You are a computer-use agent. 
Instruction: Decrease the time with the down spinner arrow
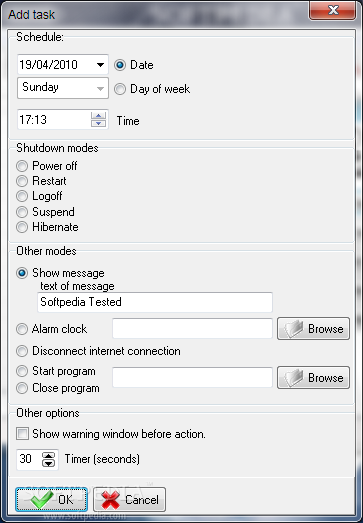coord(98,123)
